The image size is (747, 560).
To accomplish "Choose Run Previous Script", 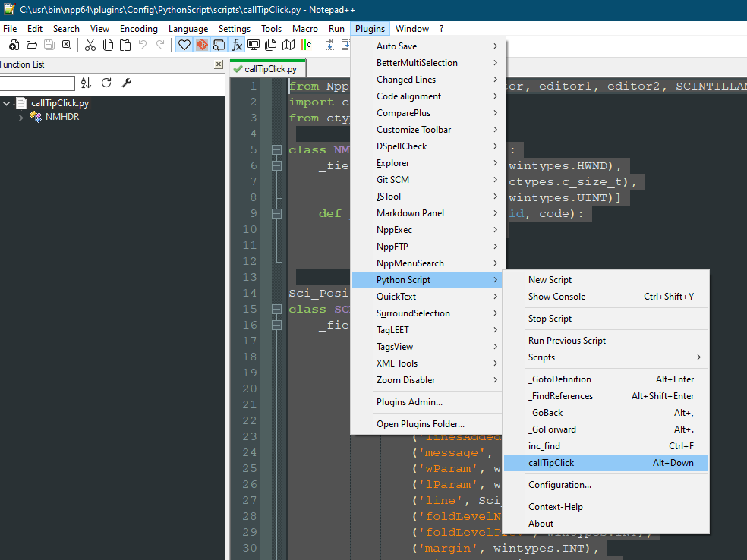I will pos(606,341).
